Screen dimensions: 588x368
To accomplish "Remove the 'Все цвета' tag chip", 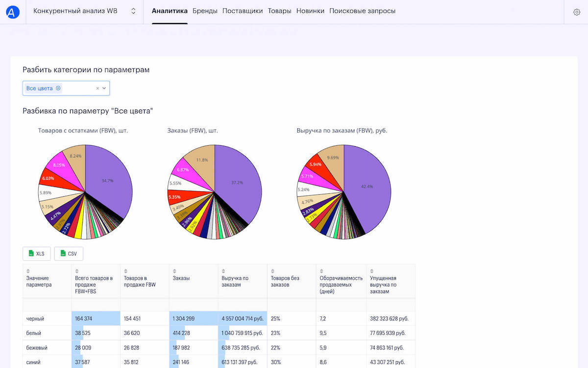I will pyautogui.click(x=58, y=88).
